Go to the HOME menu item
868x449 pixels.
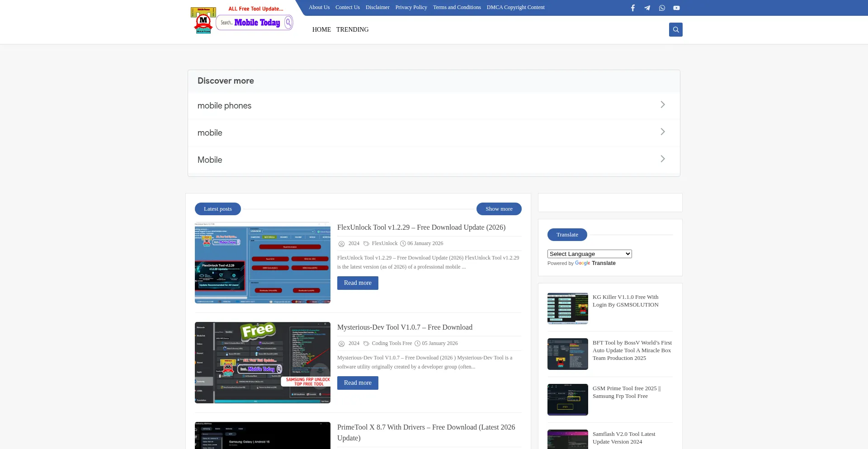(321, 29)
